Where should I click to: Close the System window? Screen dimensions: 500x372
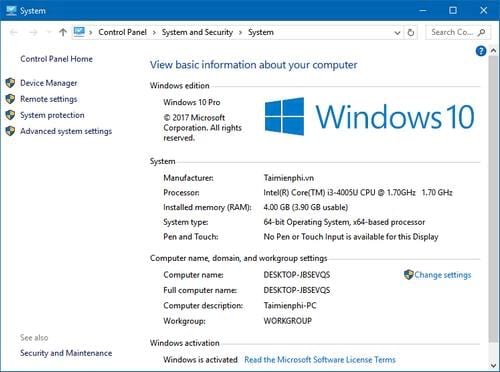(484, 10)
